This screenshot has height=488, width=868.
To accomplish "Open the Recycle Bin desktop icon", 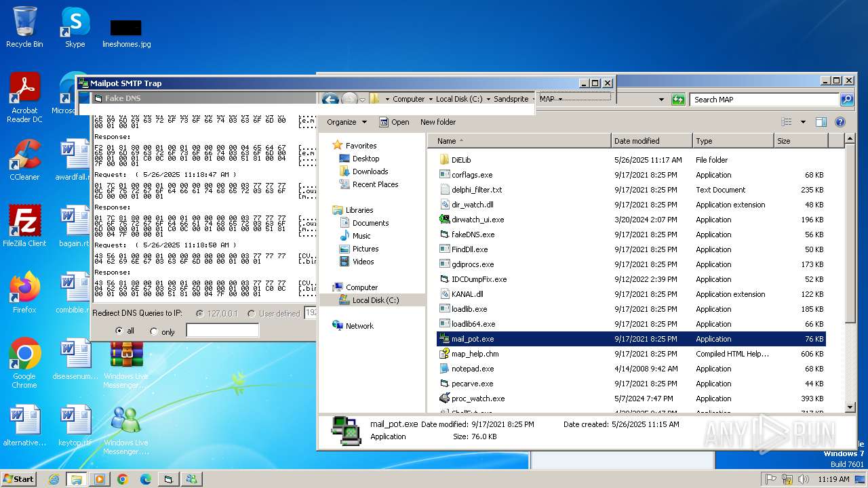I will click(x=24, y=27).
